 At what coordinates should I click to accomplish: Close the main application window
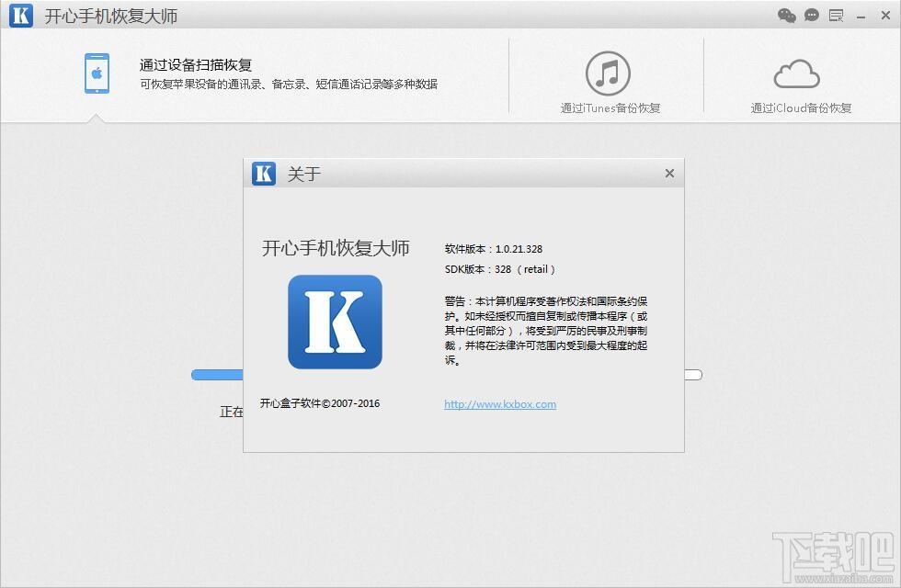point(885,16)
